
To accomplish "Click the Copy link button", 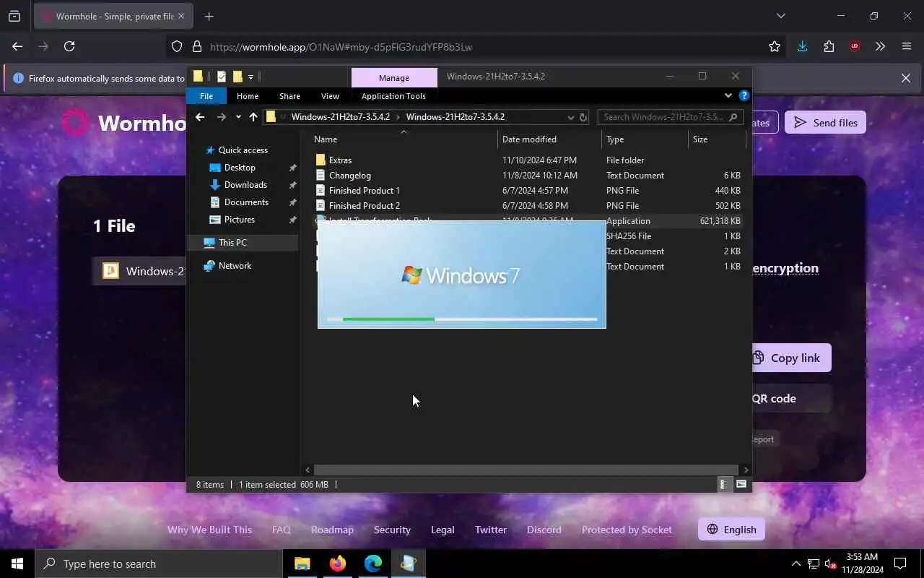I will (x=791, y=358).
